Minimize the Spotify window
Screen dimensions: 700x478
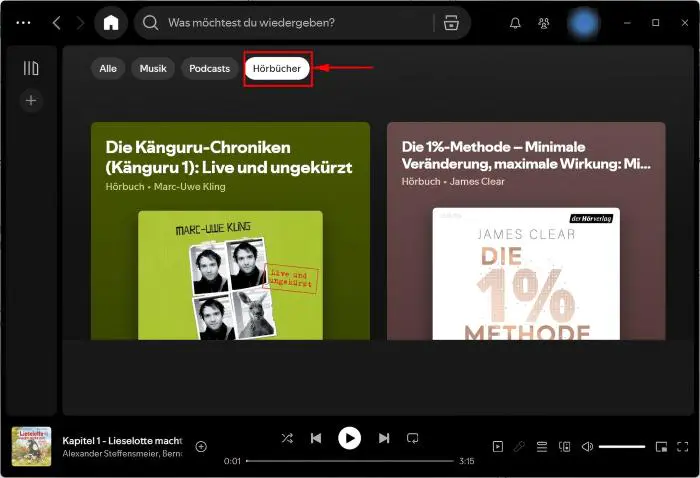(x=627, y=23)
